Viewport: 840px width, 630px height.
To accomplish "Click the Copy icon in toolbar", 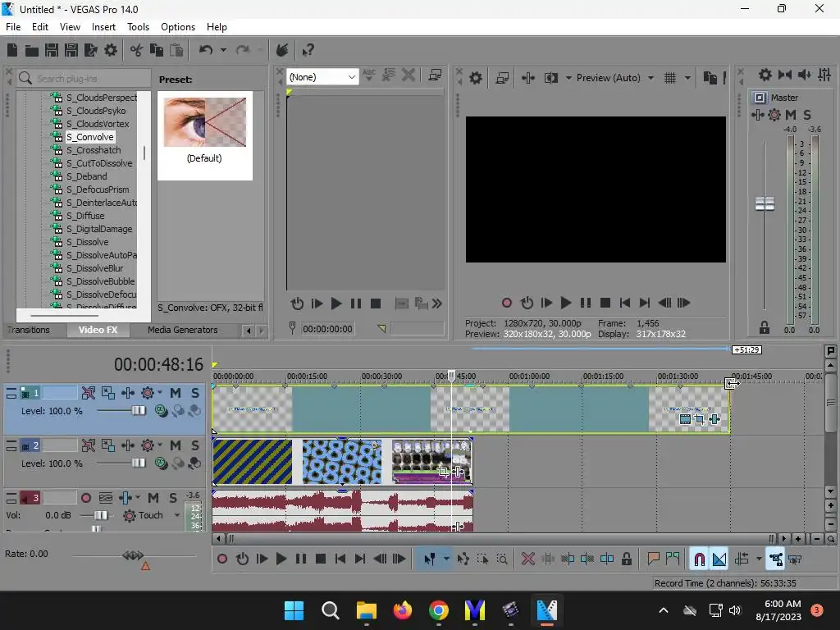I will point(157,50).
